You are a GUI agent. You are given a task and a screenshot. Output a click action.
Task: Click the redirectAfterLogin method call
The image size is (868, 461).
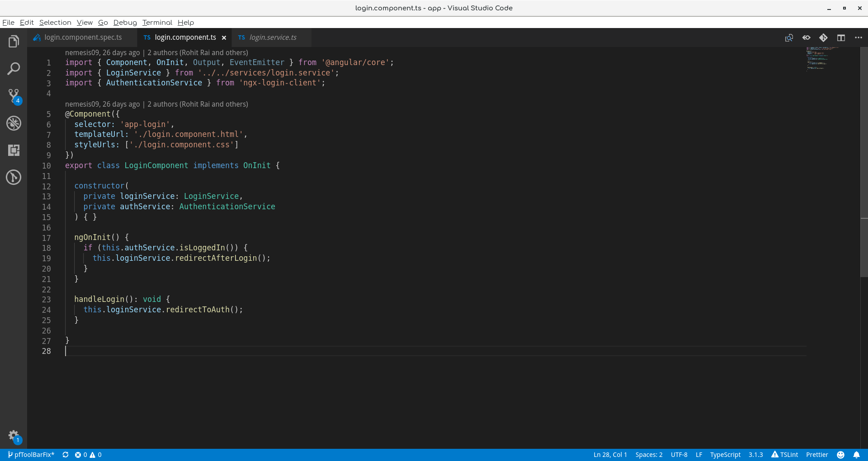(x=216, y=258)
